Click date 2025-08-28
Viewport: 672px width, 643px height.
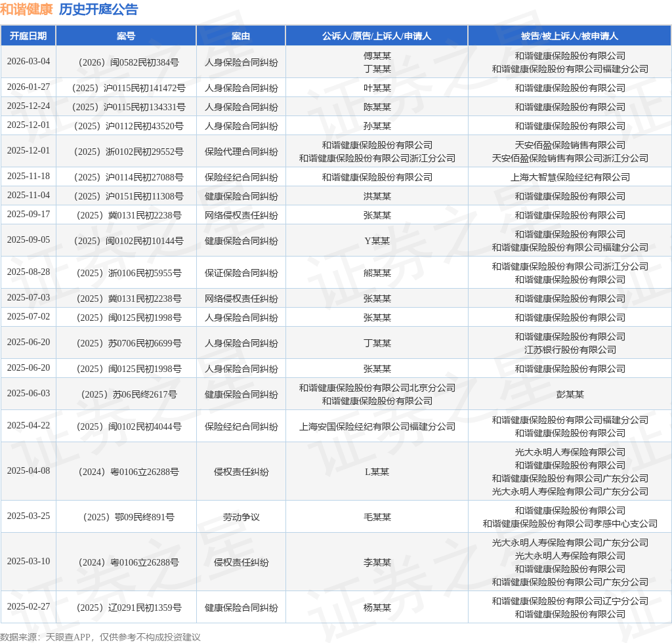(28, 272)
